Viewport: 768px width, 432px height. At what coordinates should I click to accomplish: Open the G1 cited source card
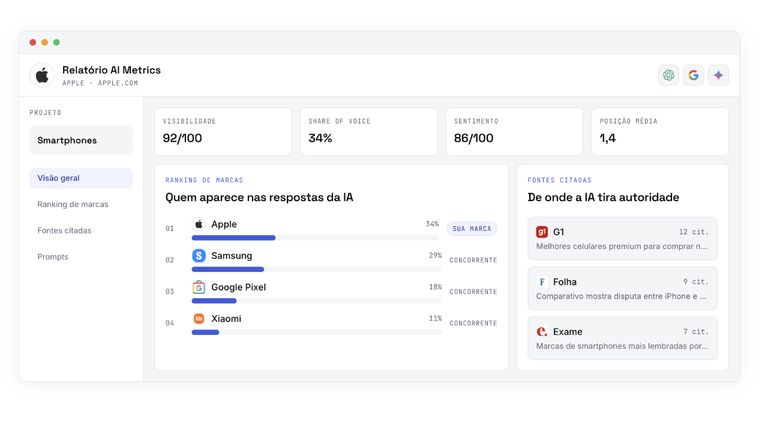tap(623, 239)
